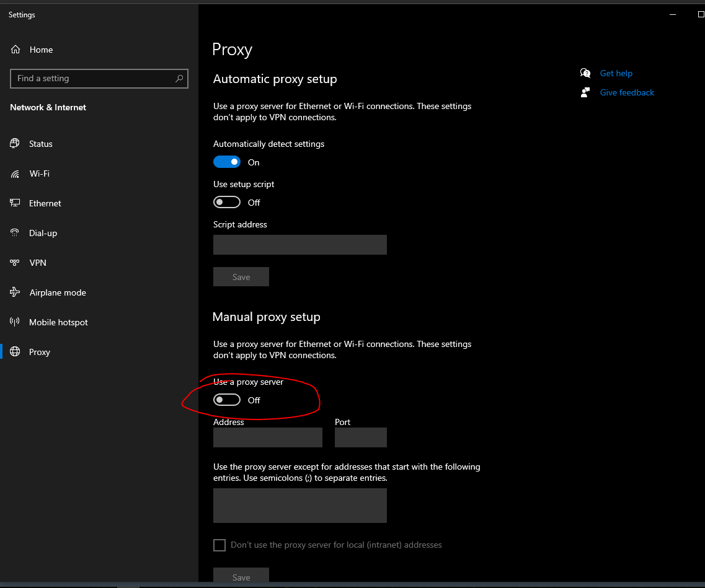Open the Give feedback link

[x=627, y=92]
